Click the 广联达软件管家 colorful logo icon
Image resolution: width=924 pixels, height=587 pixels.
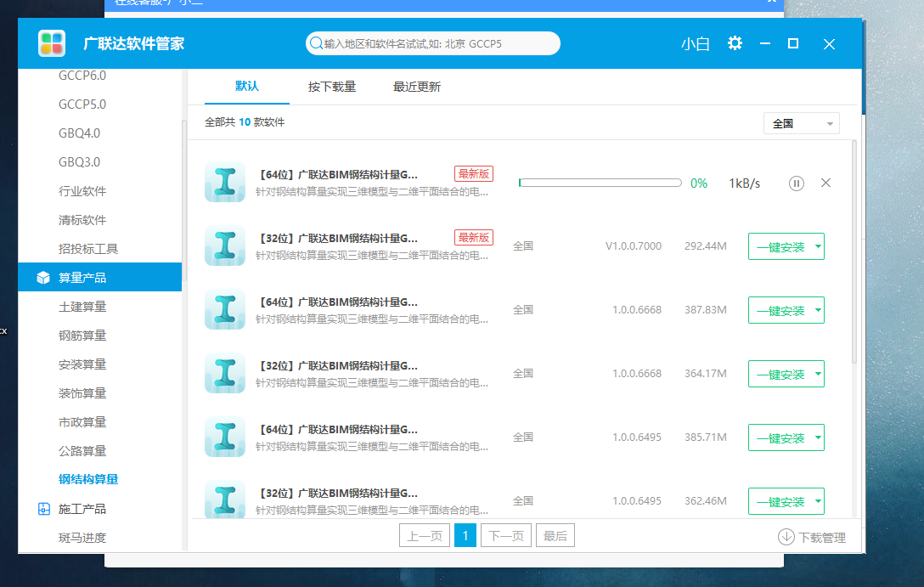tap(52, 43)
